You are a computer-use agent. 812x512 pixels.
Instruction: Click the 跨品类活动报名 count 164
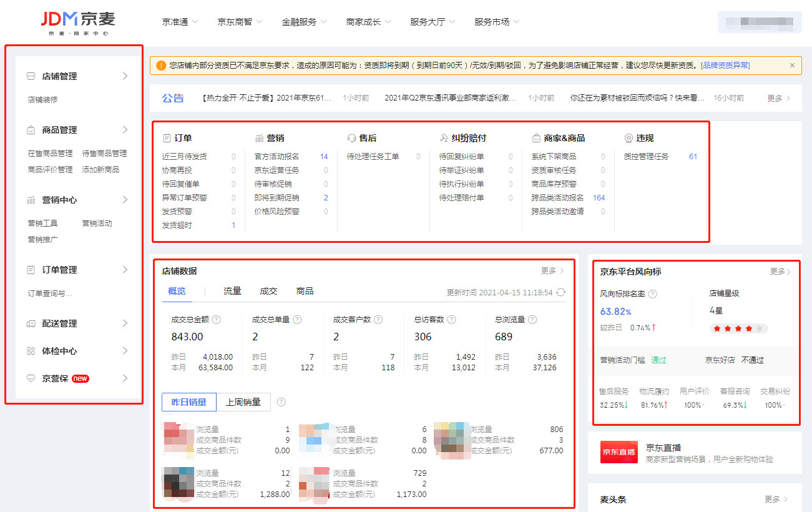click(599, 198)
